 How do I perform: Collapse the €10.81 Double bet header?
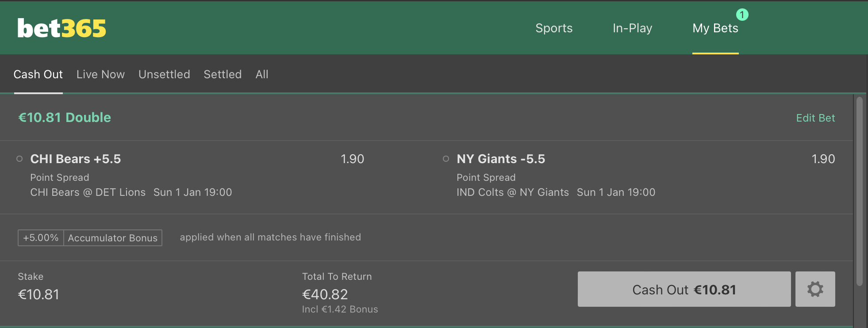tap(65, 118)
